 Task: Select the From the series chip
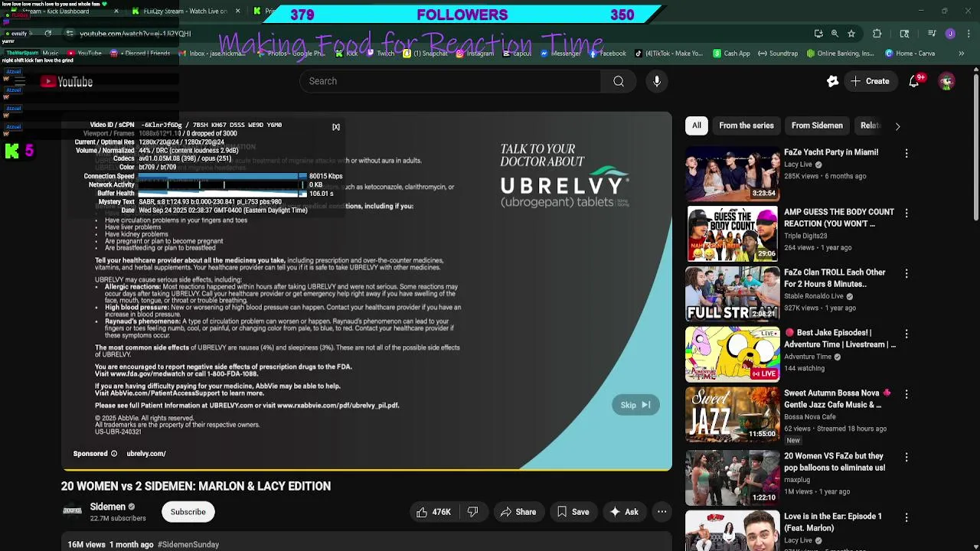[746, 126]
